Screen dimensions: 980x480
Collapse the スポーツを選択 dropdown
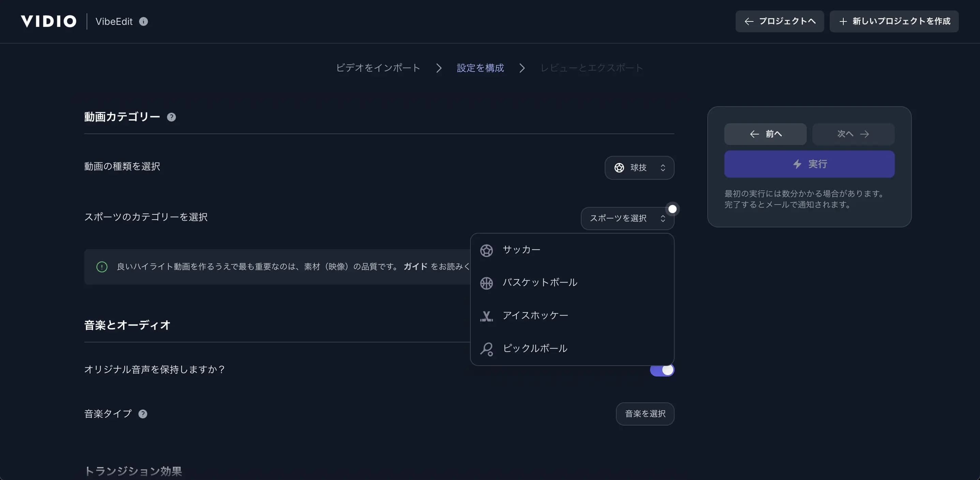[x=627, y=219]
